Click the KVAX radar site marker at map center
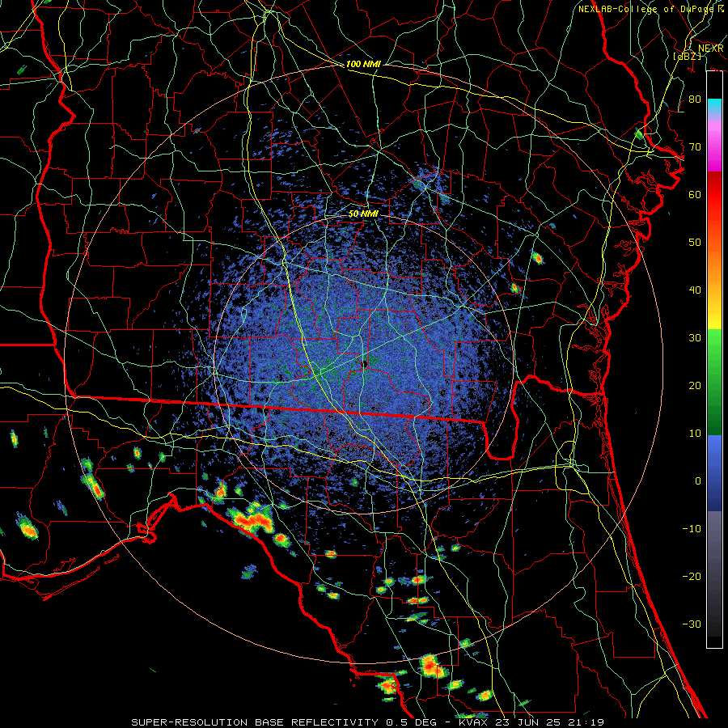Viewport: 728px width, 728px height. (365, 363)
